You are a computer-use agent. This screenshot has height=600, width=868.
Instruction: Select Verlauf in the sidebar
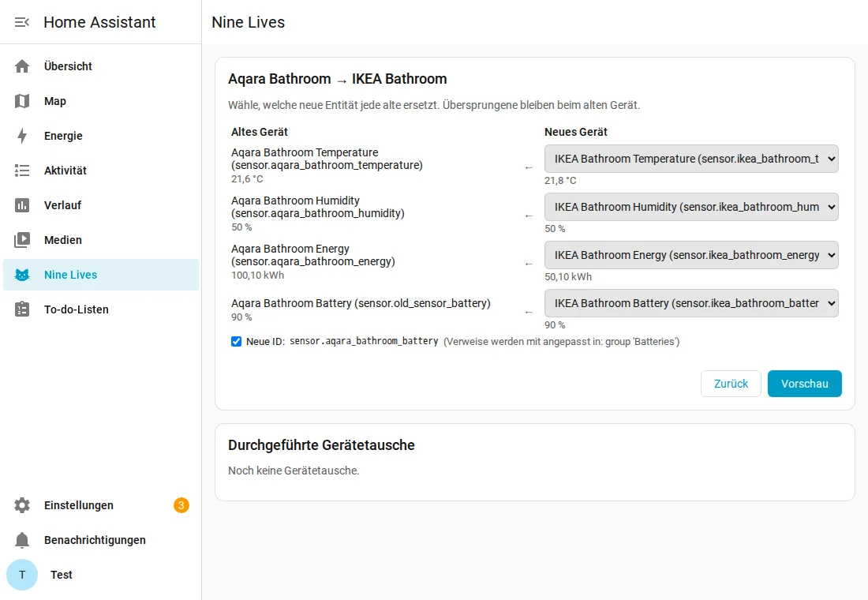101,205
